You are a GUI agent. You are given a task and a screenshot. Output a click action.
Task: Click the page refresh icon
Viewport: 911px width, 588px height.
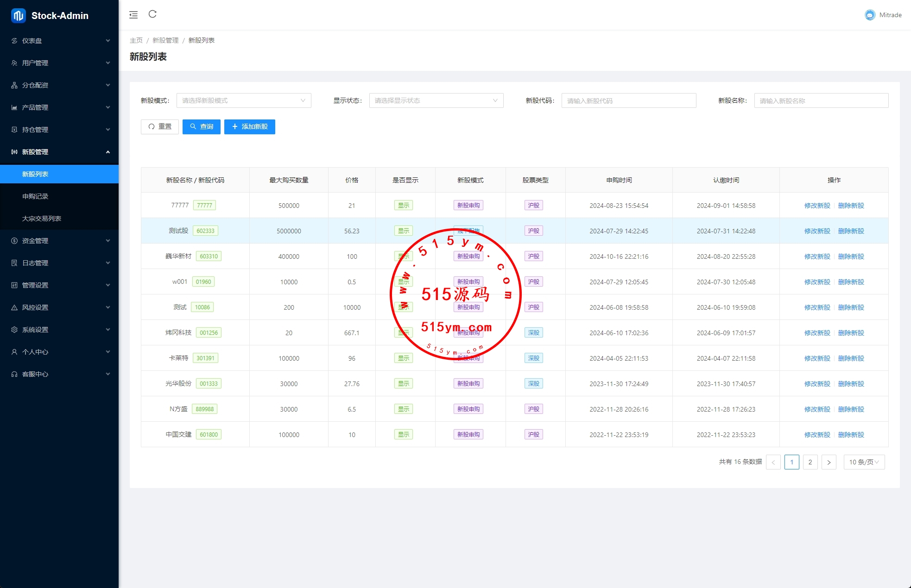point(152,14)
